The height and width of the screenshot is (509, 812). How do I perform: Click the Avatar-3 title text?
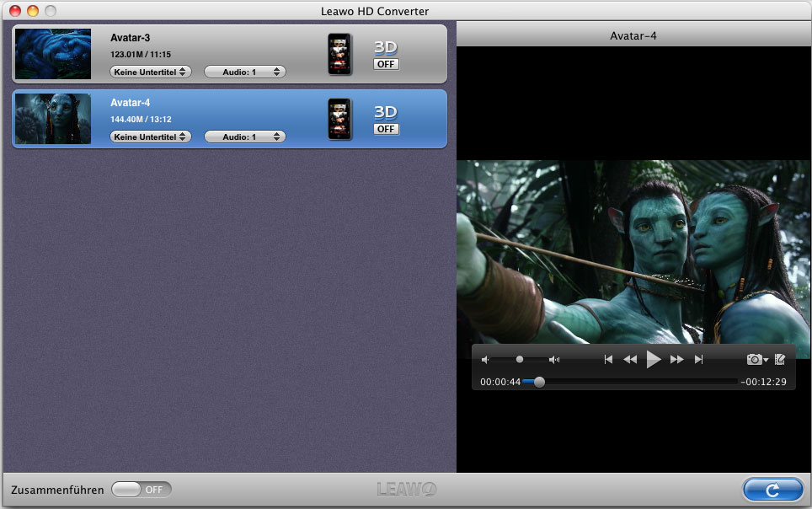point(130,38)
